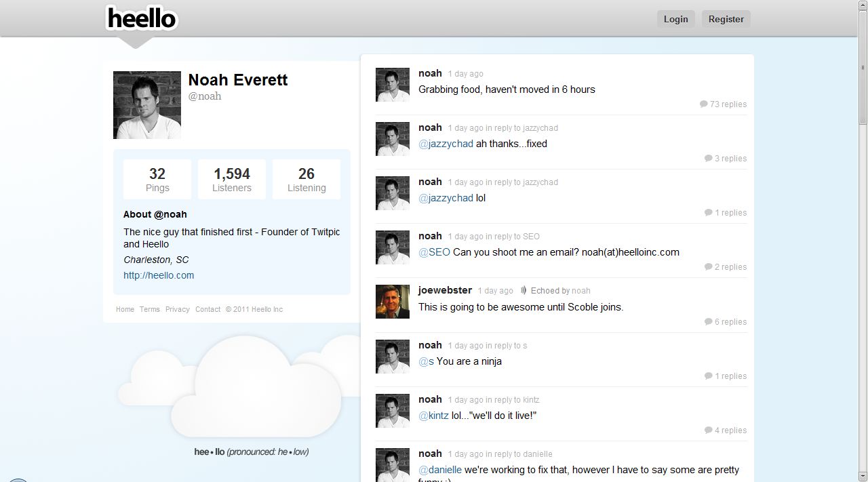The image size is (868, 482).
Task: Click the @SEO mention link
Action: 434,252
